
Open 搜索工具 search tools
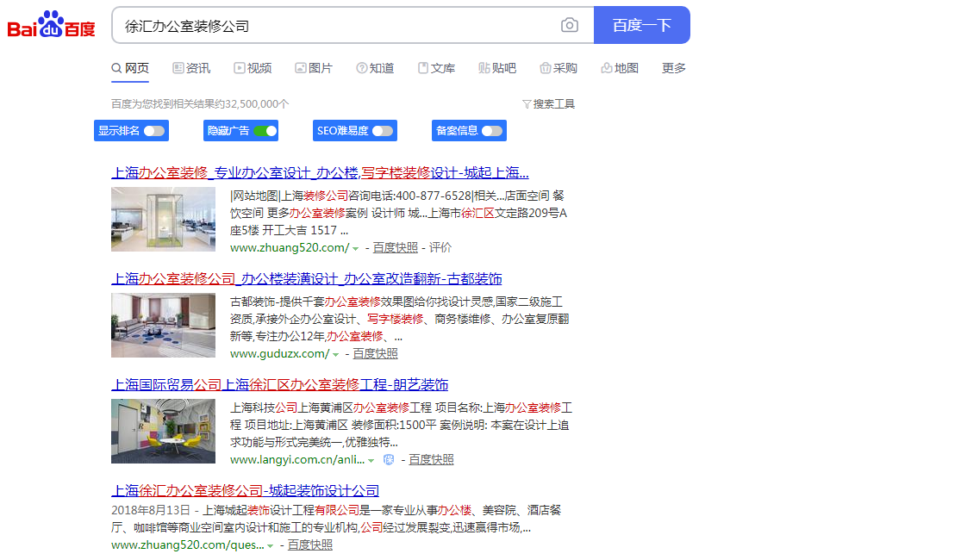point(548,104)
